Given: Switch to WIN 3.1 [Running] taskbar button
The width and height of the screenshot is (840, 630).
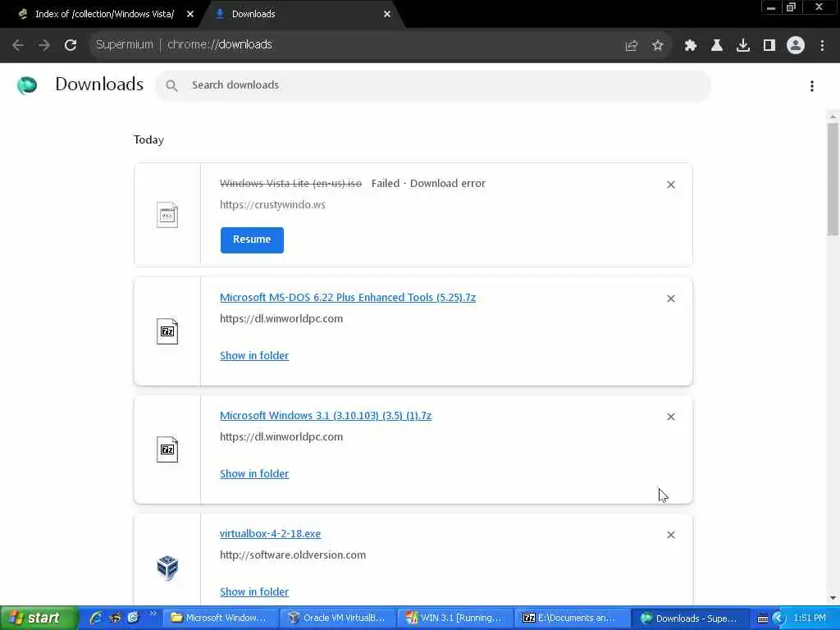Looking at the screenshot, I should pyautogui.click(x=454, y=619).
